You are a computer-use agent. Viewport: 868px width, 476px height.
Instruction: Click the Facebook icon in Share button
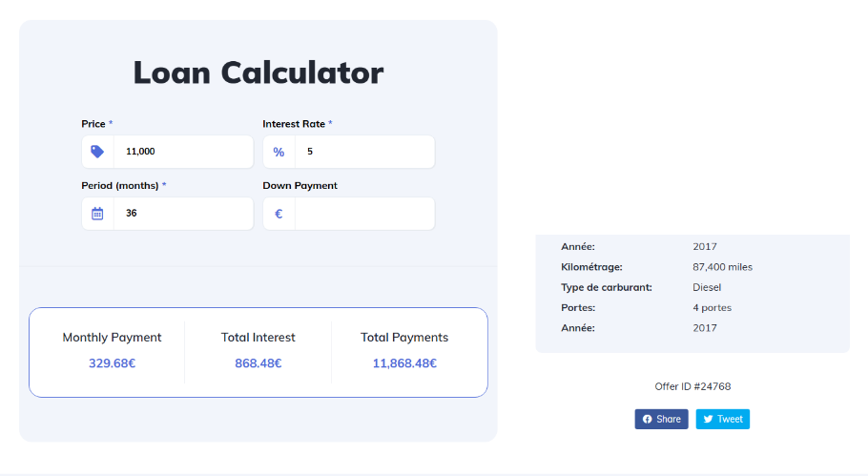[x=647, y=420]
